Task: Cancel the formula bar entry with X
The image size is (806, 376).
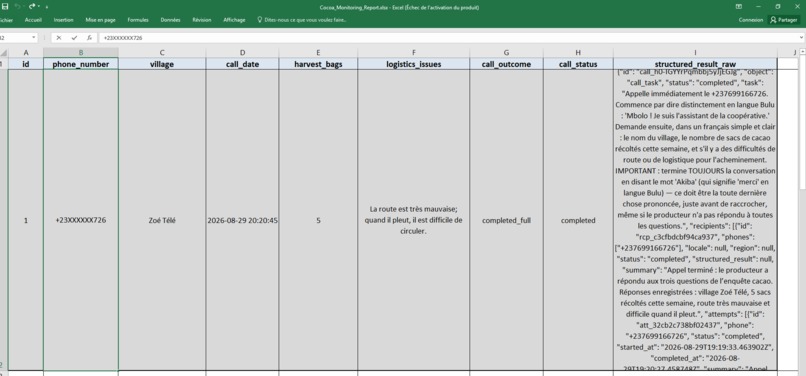Action: click(x=59, y=38)
